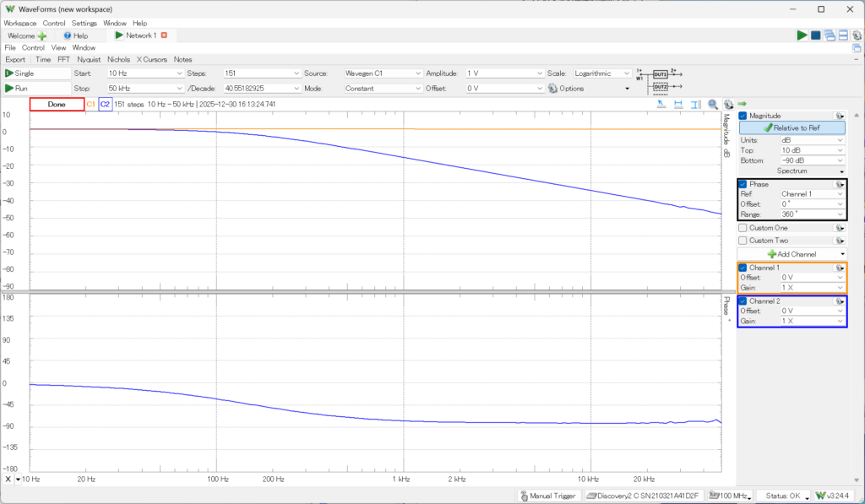Open the Settings menu
Screen dimensions: 865x504
84,24
